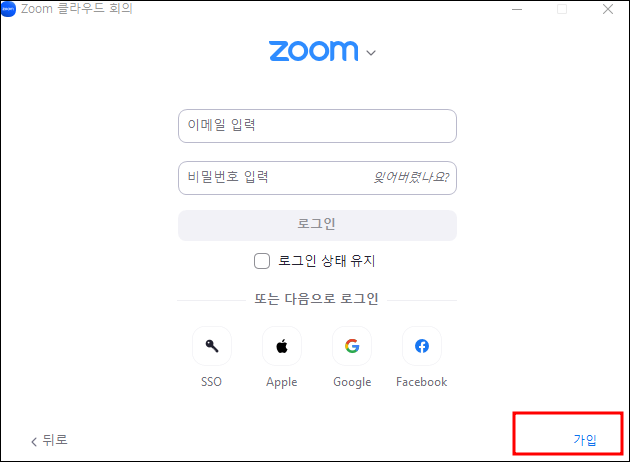Sign in with the Apple icon
This screenshot has width=630, height=462.
[282, 346]
